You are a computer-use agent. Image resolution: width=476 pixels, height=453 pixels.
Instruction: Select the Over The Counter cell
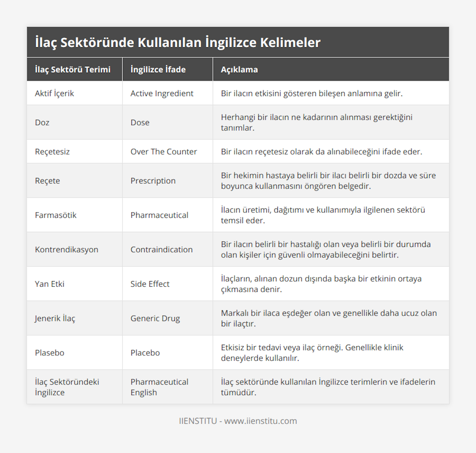point(163,152)
